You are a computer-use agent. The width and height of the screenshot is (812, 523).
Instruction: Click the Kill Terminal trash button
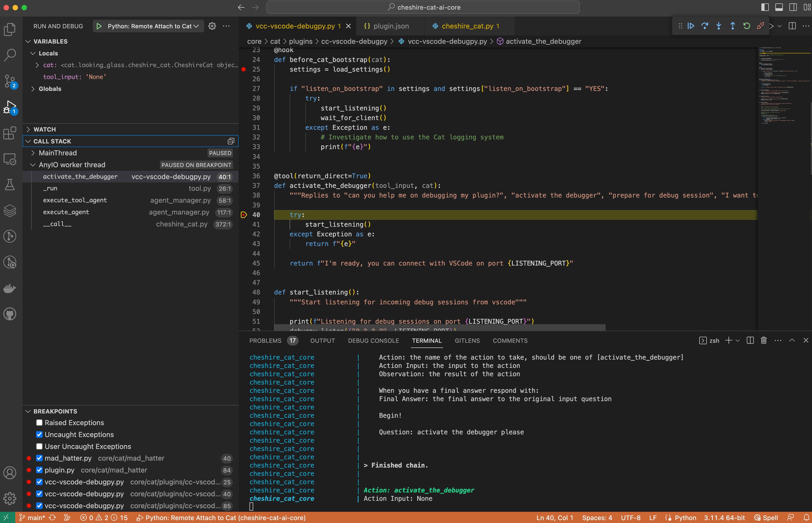pos(764,340)
